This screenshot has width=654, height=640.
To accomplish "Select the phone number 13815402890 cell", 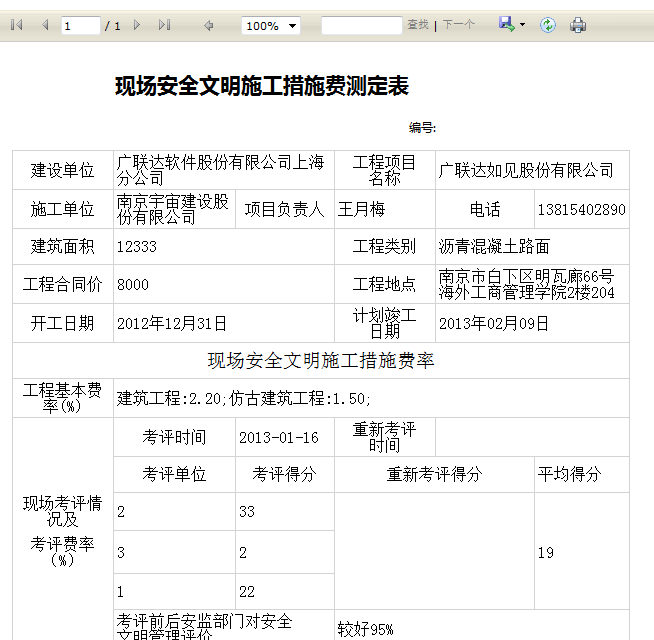I will click(x=581, y=209).
